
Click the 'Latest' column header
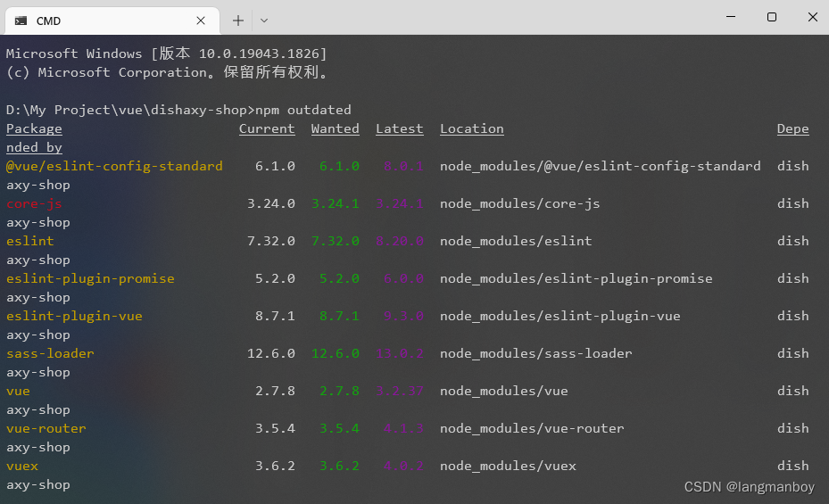pyautogui.click(x=400, y=129)
